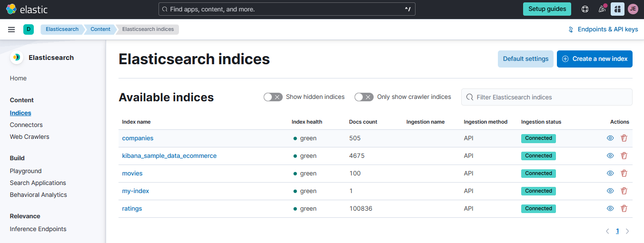
Task: Delete the movies index trash icon
Action: coord(624,174)
